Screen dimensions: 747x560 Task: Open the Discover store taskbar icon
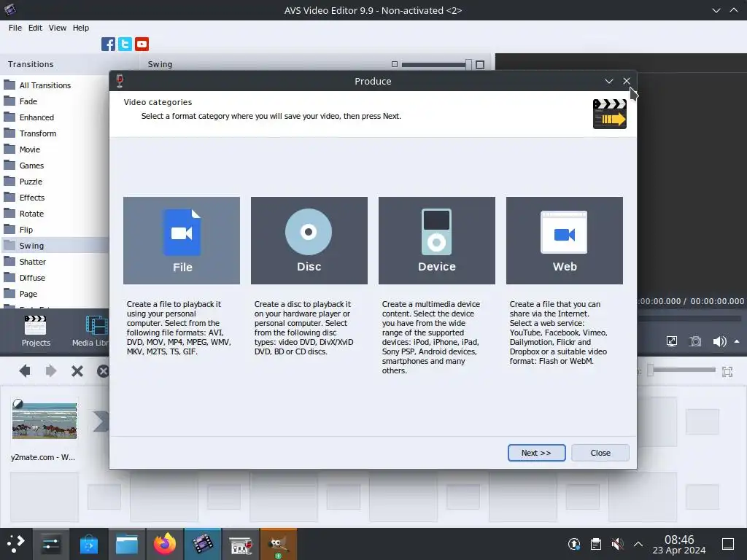click(x=88, y=544)
